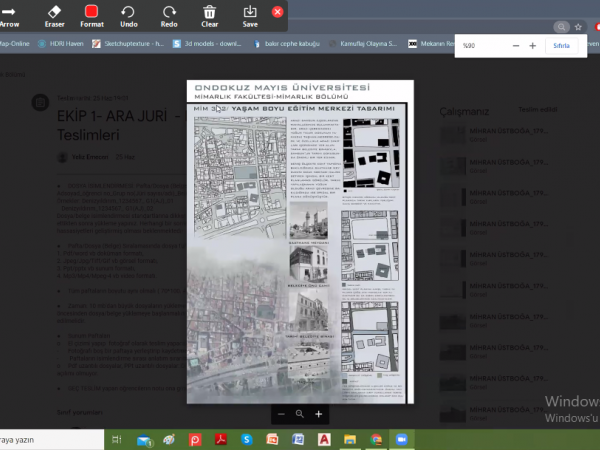This screenshot has height=450, width=600.
Task: Redo the annotation
Action: [x=169, y=17]
